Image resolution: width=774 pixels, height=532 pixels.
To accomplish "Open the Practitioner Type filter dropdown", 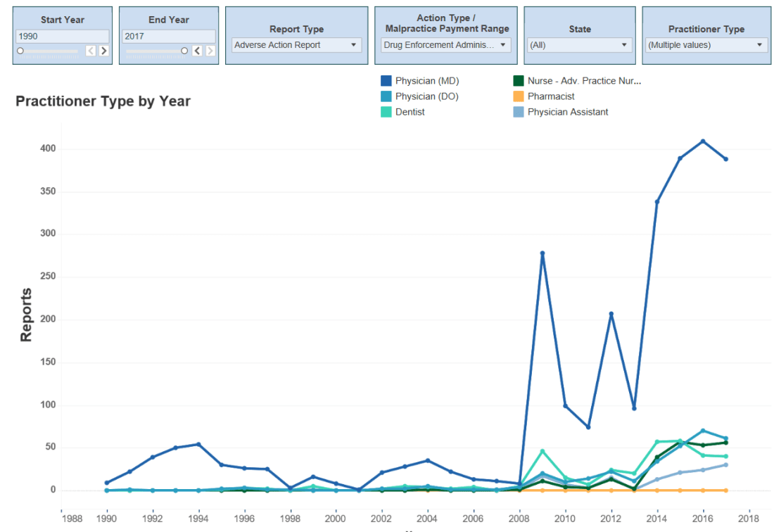I will 706,45.
